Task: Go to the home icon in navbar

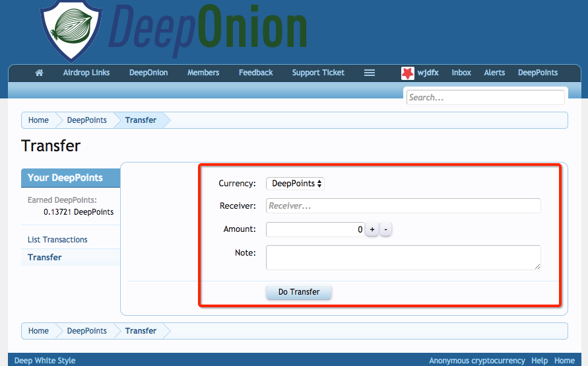Action: coord(39,73)
